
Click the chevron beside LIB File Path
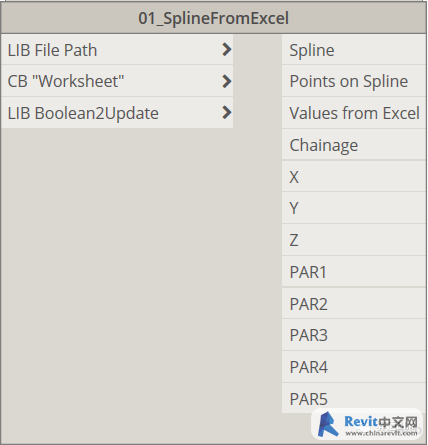pyautogui.click(x=227, y=50)
